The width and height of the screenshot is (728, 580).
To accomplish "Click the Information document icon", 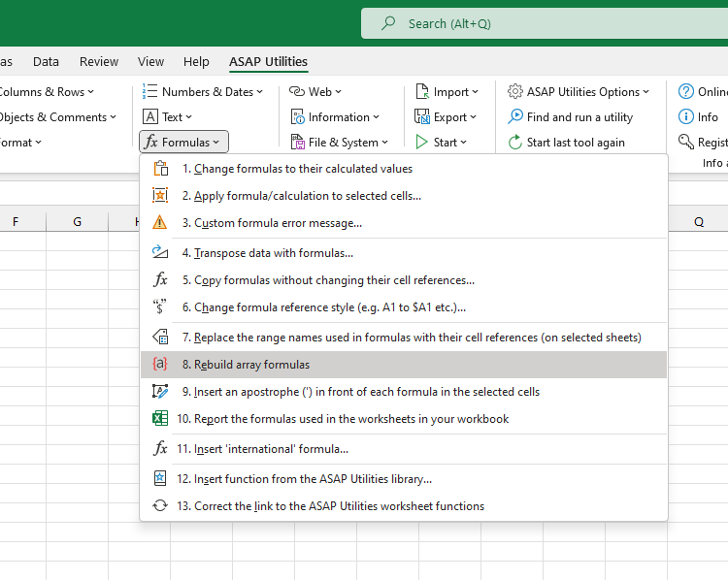I will [297, 117].
